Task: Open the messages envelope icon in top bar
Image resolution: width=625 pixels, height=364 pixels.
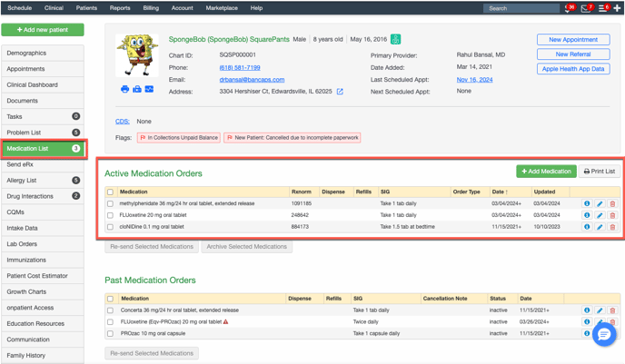Action: (x=585, y=8)
